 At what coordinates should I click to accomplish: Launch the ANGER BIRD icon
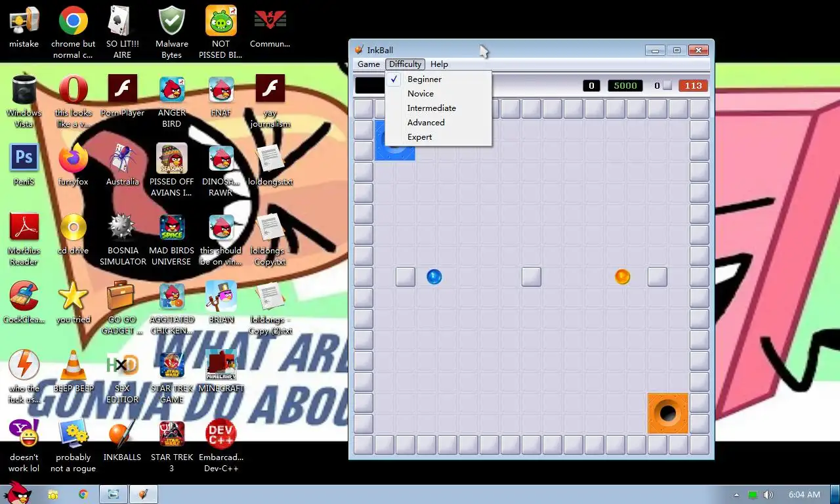172,100
